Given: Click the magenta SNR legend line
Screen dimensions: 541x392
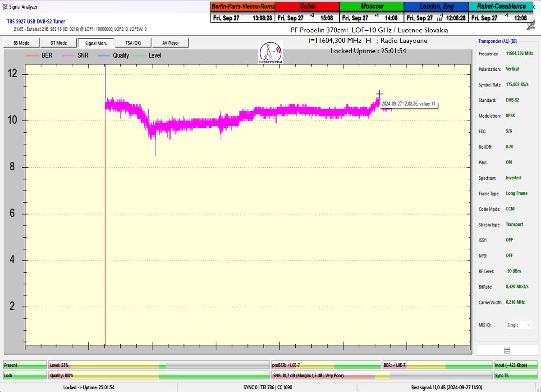Looking at the screenshot, I should coord(69,55).
